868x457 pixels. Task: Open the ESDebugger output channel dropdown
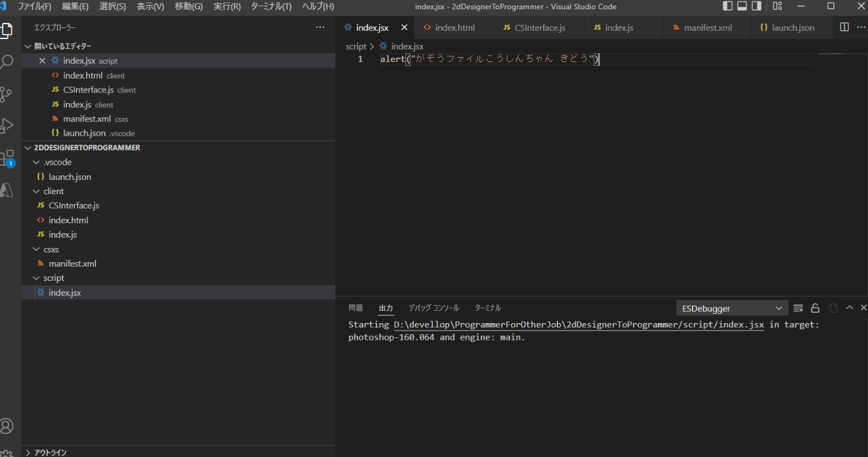(732, 308)
